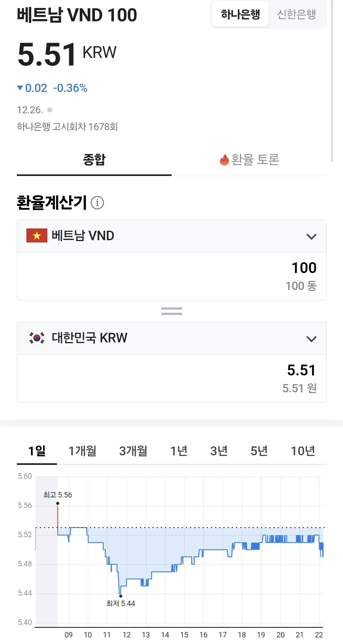Tap the 최고 5.56 high point marker
Screen dimensions: 343x644
(x=58, y=503)
